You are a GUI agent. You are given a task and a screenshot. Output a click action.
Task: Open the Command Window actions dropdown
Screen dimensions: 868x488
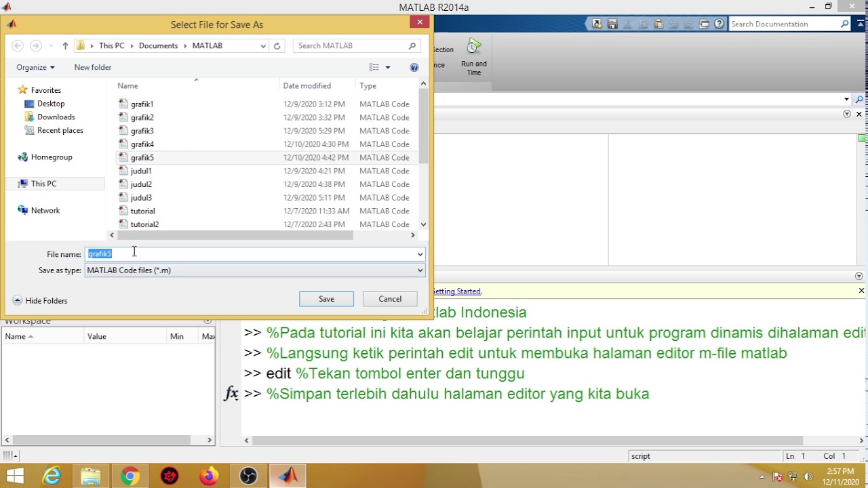pyautogui.click(x=859, y=276)
